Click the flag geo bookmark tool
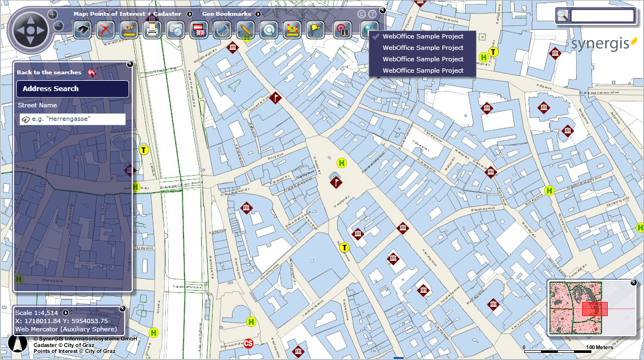 click(315, 30)
